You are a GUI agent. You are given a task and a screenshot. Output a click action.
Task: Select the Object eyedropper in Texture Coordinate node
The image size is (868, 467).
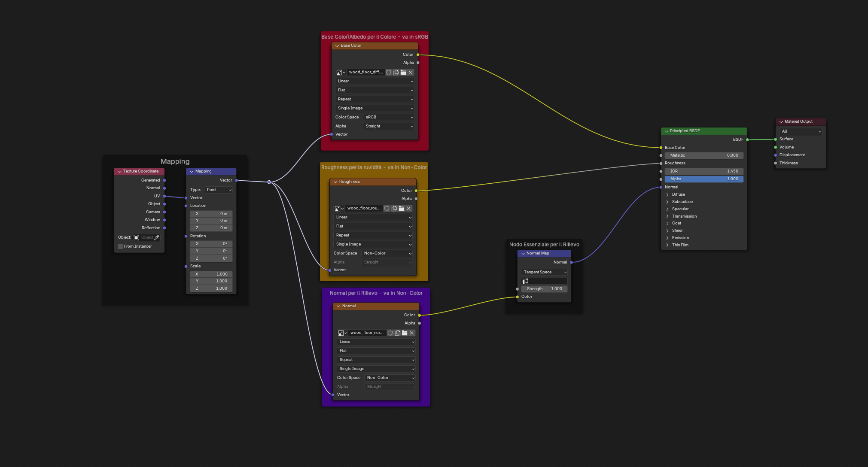(x=156, y=237)
